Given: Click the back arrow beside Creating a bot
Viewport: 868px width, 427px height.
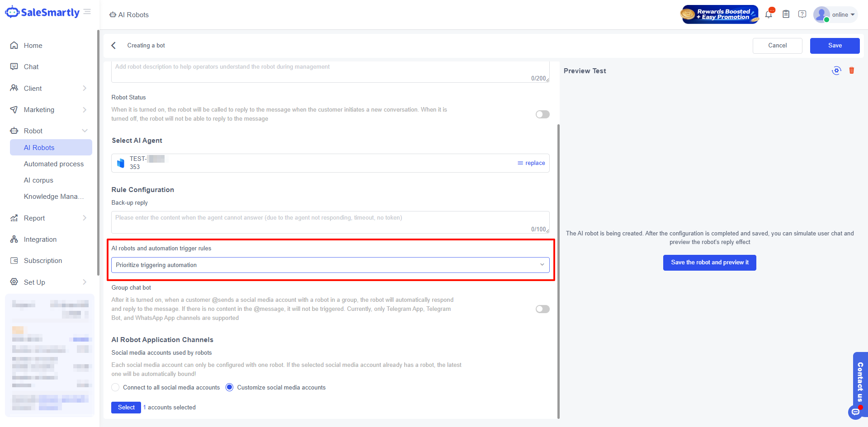Looking at the screenshot, I should (114, 46).
